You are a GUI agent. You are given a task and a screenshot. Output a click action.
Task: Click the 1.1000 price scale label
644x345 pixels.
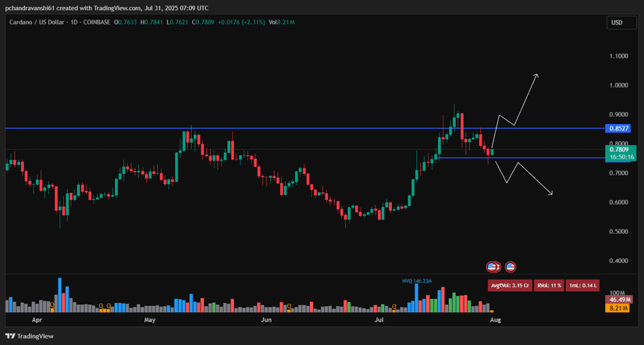(x=619, y=56)
